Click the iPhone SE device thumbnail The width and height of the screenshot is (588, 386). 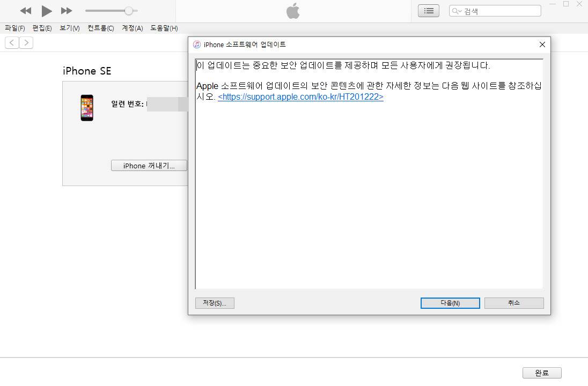tap(87, 108)
